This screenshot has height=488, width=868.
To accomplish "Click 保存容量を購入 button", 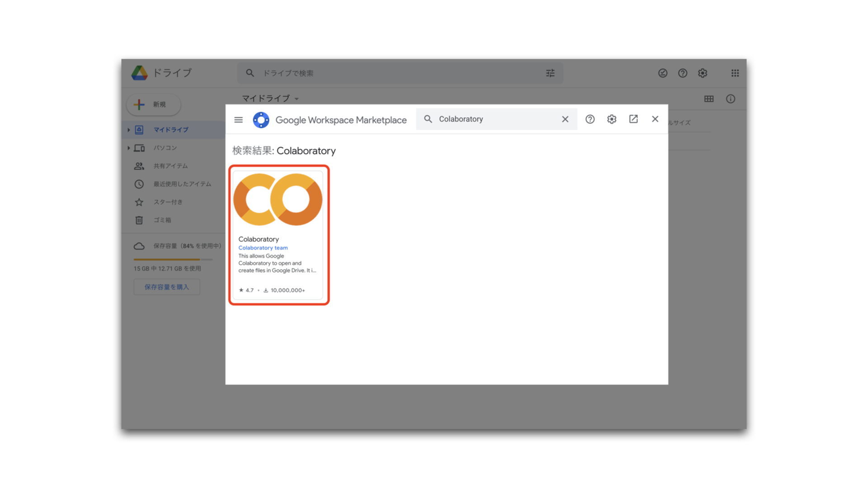I will (167, 287).
